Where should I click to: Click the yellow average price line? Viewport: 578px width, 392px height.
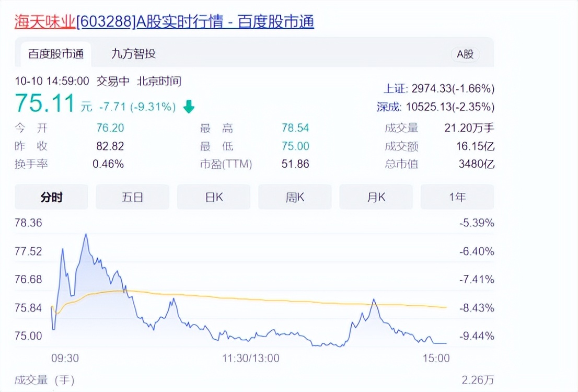coord(258,299)
